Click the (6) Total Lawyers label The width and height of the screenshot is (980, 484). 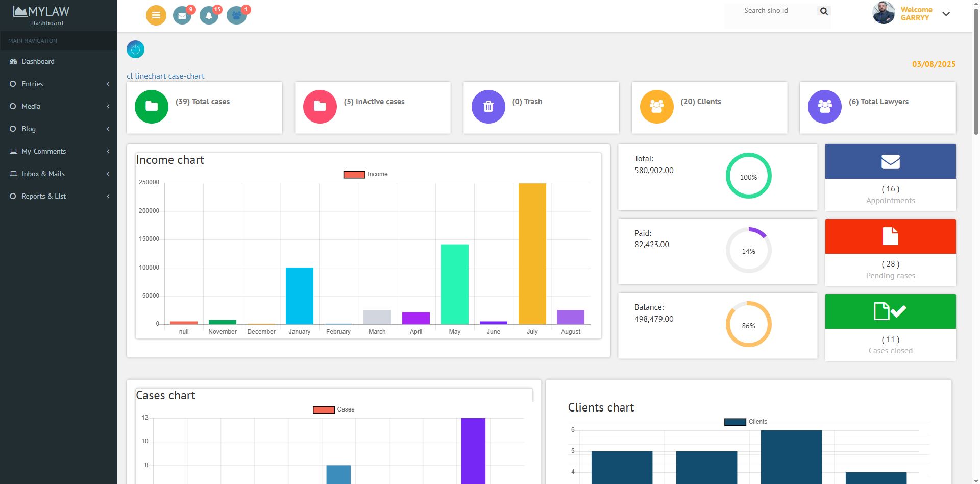pyautogui.click(x=878, y=102)
